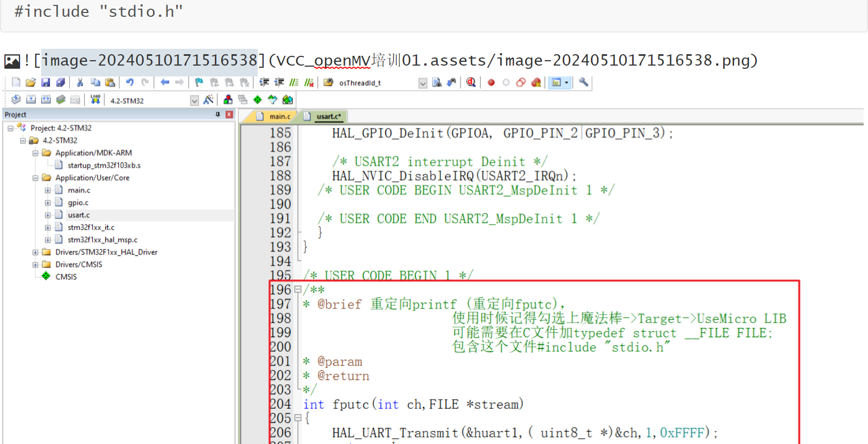This screenshot has width=868, height=444.
Task: Select the CMSIS component item
Action: click(66, 276)
